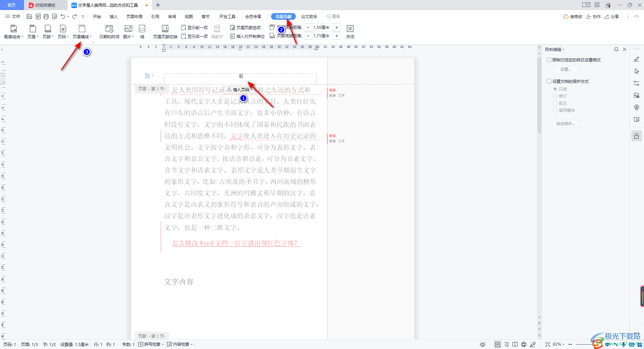Switch to outline view icon
Viewport: 644px width, 349px height.
[506, 344]
